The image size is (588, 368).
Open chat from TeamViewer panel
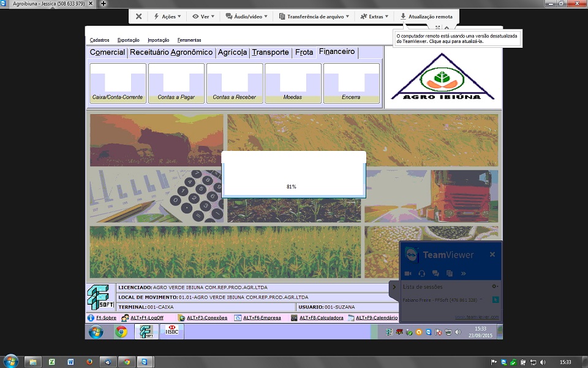pyautogui.click(x=435, y=274)
